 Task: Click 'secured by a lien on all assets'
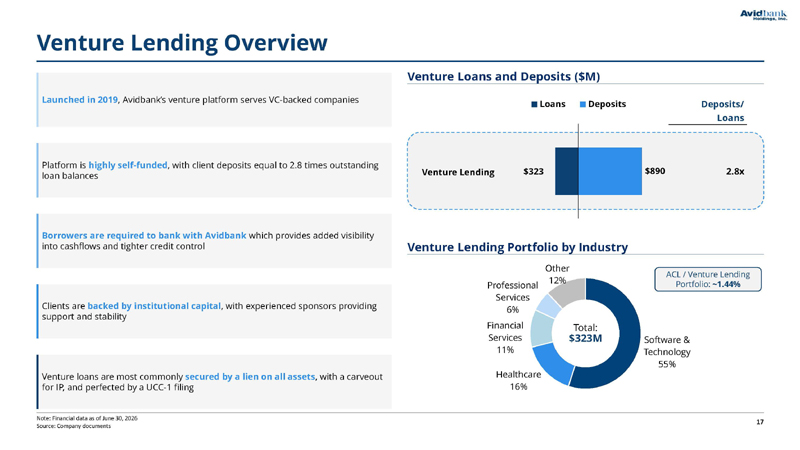[250, 377]
